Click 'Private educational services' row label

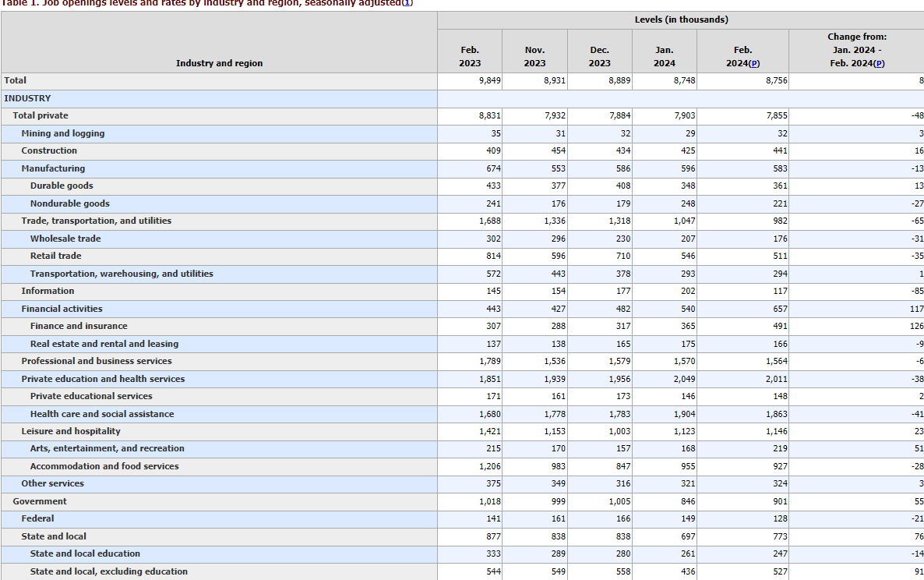91,396
